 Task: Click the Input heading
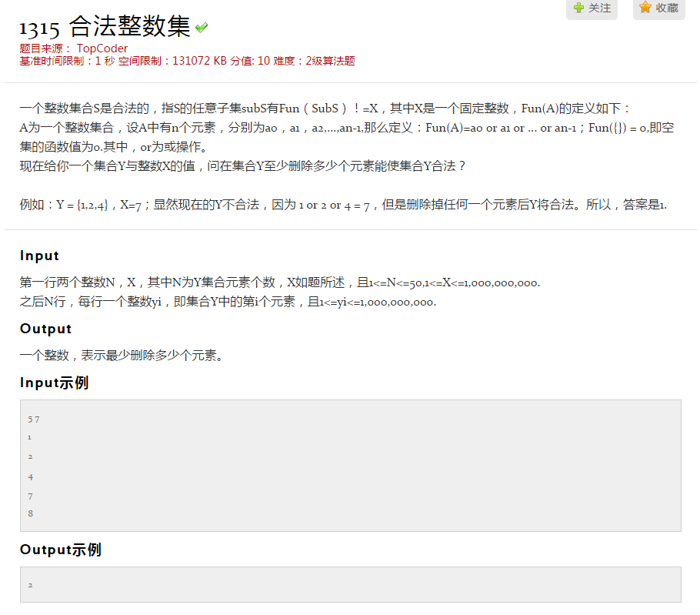tap(39, 256)
